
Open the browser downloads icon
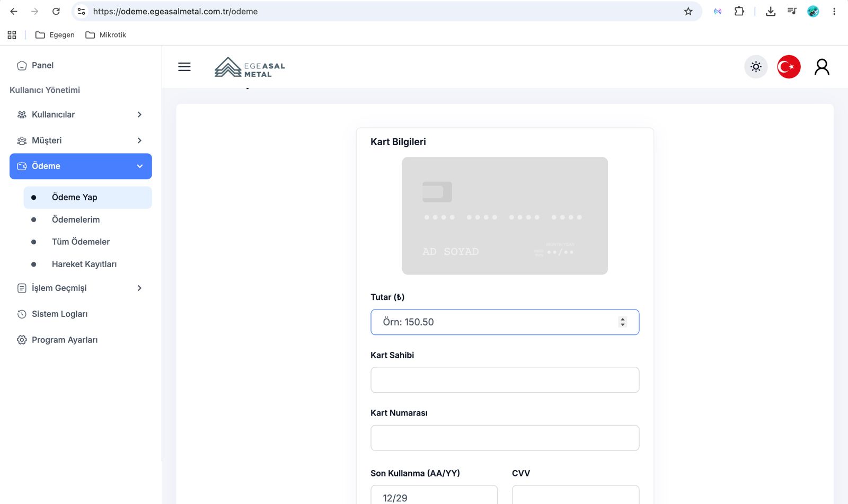771,11
